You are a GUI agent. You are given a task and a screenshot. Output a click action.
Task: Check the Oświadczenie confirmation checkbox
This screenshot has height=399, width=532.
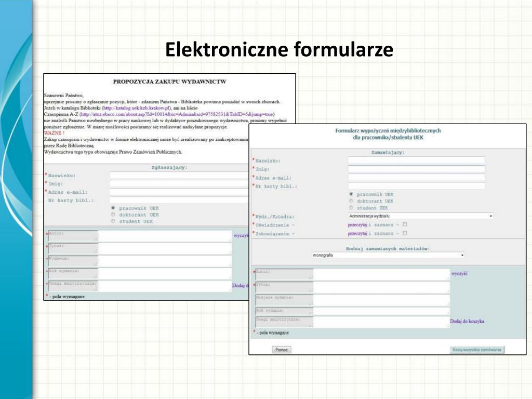click(405, 224)
